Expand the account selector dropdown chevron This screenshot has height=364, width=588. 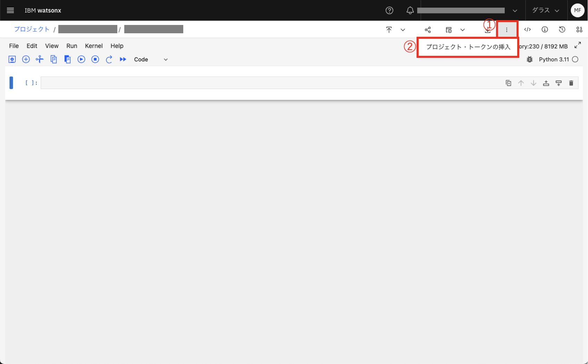pyautogui.click(x=515, y=11)
